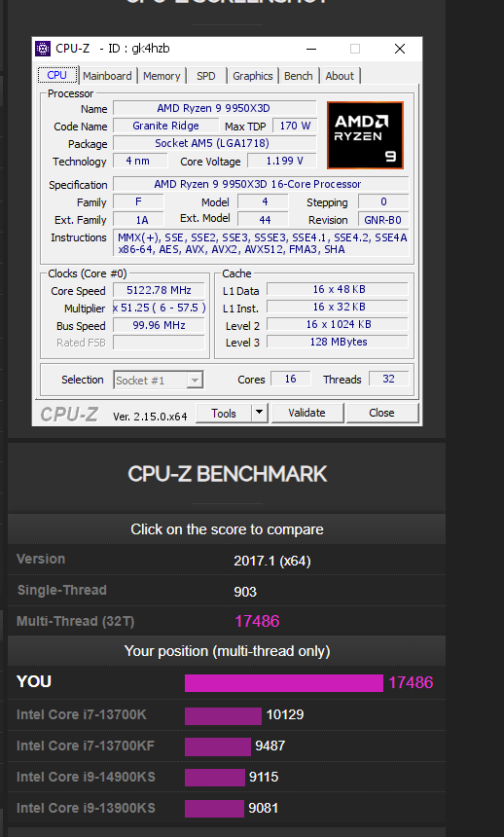Screen dimensions: 504x837
Task: Open the Bench tab
Action: pos(299,76)
